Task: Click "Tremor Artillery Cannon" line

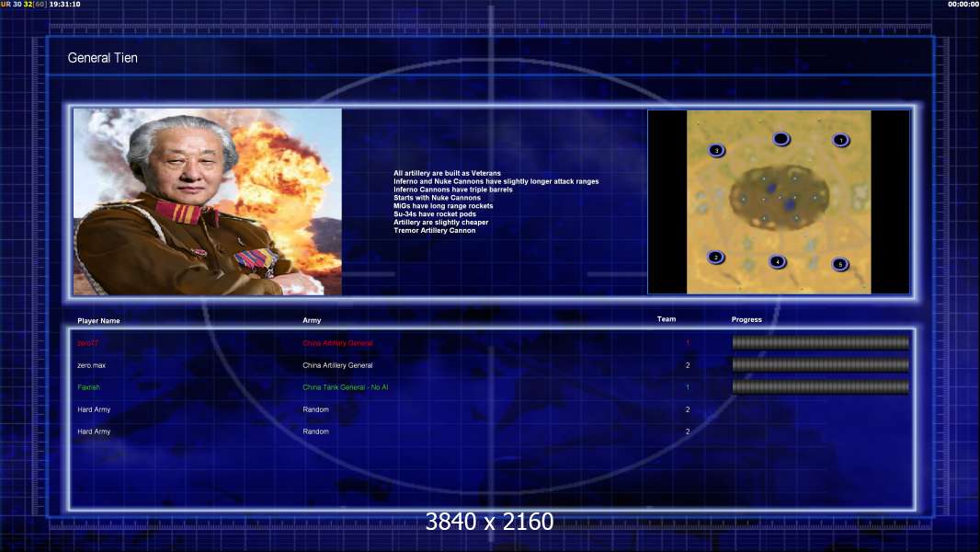Action: [x=434, y=230]
